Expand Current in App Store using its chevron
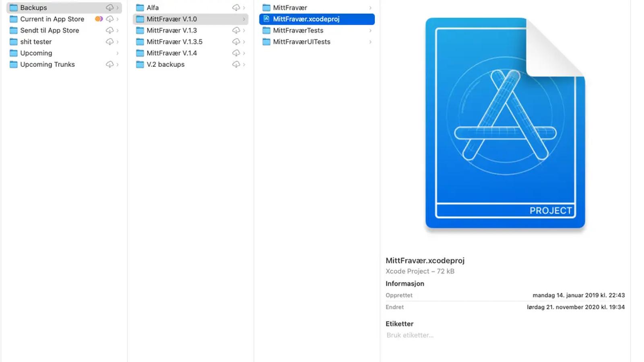The image size is (644, 362). (118, 19)
